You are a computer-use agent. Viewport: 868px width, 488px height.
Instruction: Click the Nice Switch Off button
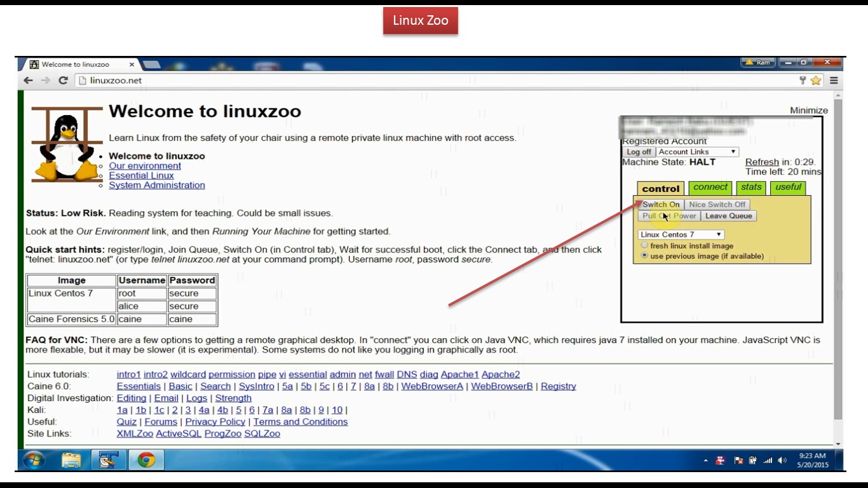[717, 205]
